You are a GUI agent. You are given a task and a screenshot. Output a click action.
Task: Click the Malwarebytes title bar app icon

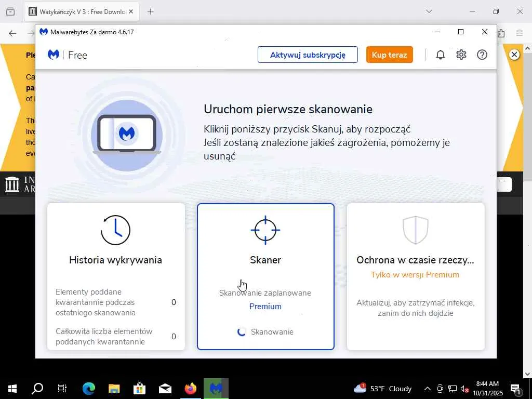44,32
